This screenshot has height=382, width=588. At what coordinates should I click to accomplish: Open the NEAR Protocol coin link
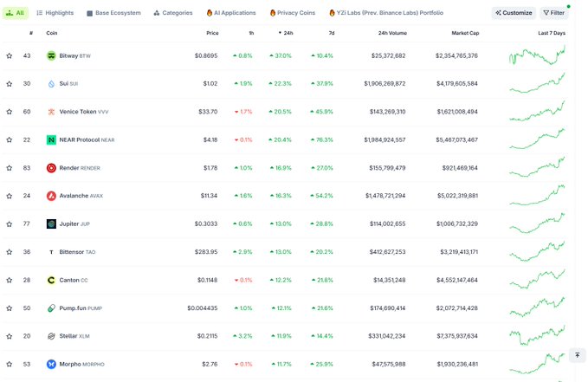coord(87,140)
